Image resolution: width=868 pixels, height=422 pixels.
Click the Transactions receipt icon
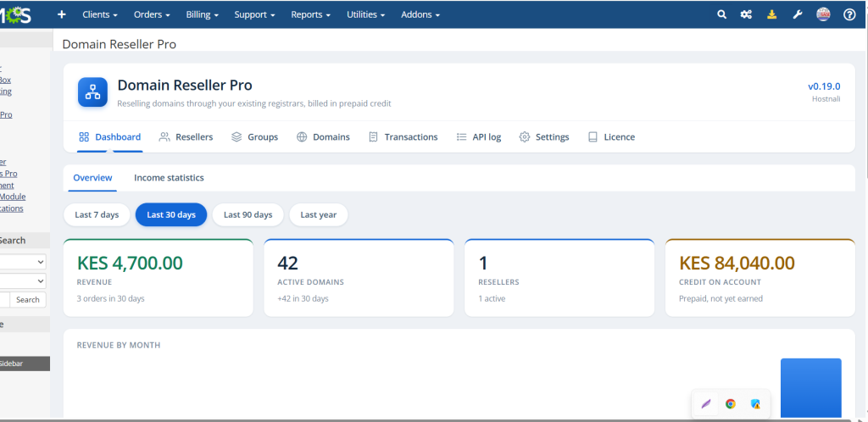[374, 136]
